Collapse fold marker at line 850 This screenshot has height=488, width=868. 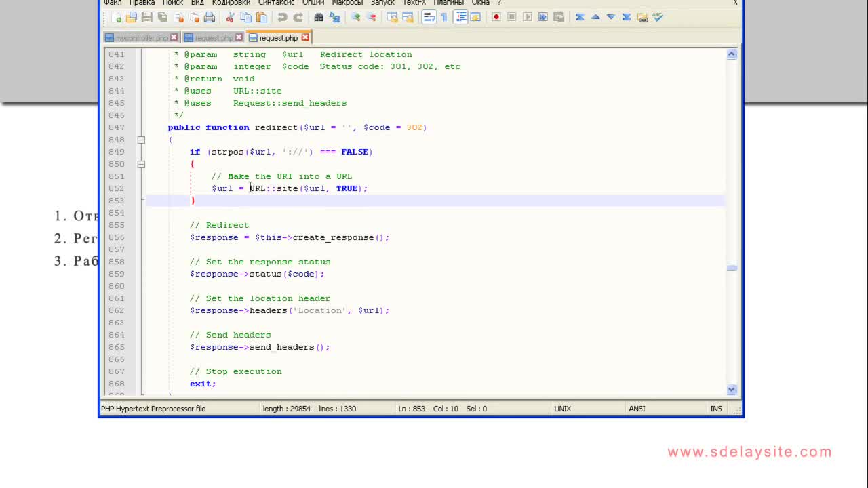(141, 164)
